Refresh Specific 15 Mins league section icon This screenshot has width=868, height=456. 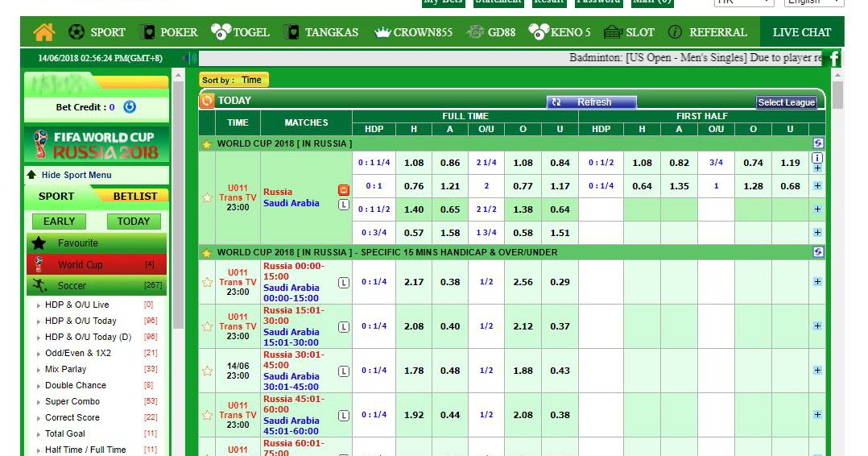tap(817, 252)
